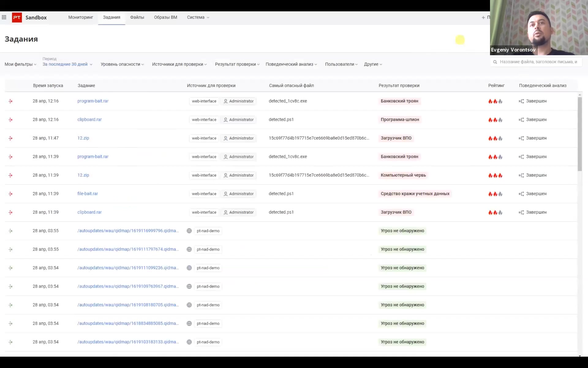The image size is (588, 368).
Task: Change period За последние 30 дней
Action: pyautogui.click(x=67, y=64)
